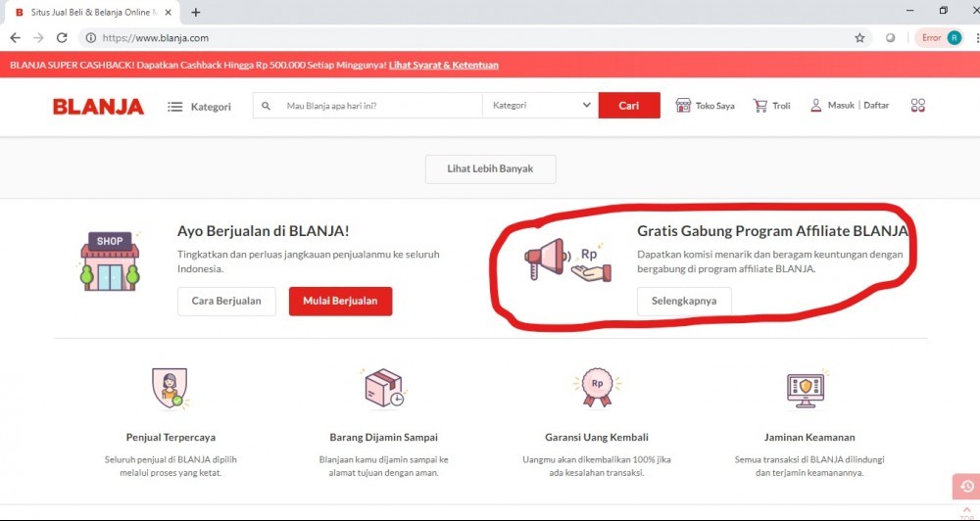Expand the Kategori dropdown in the search bar
This screenshot has height=521, width=980.
(x=540, y=106)
